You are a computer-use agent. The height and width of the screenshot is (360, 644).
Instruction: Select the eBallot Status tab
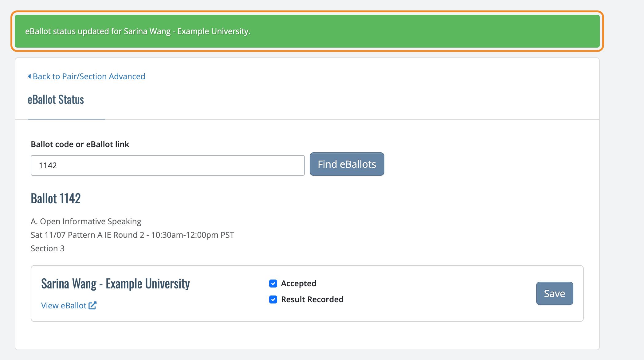tap(56, 100)
